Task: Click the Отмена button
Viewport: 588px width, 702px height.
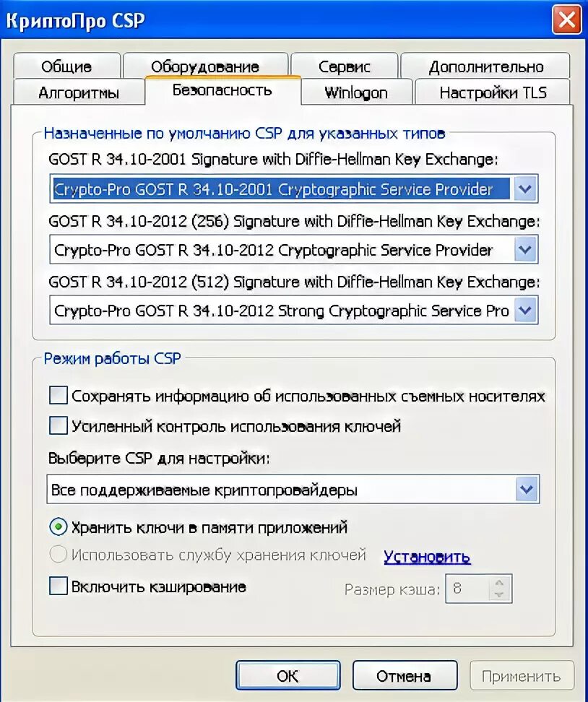Action: tap(405, 675)
